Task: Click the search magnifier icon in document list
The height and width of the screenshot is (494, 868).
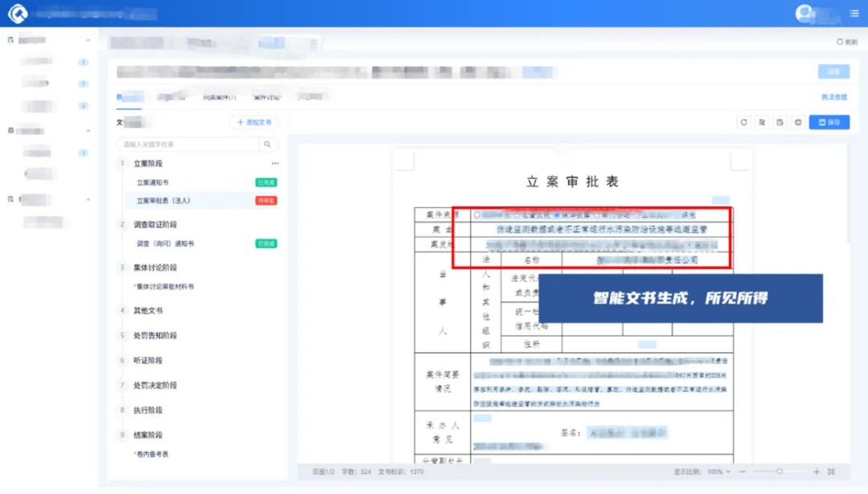Action: point(268,145)
